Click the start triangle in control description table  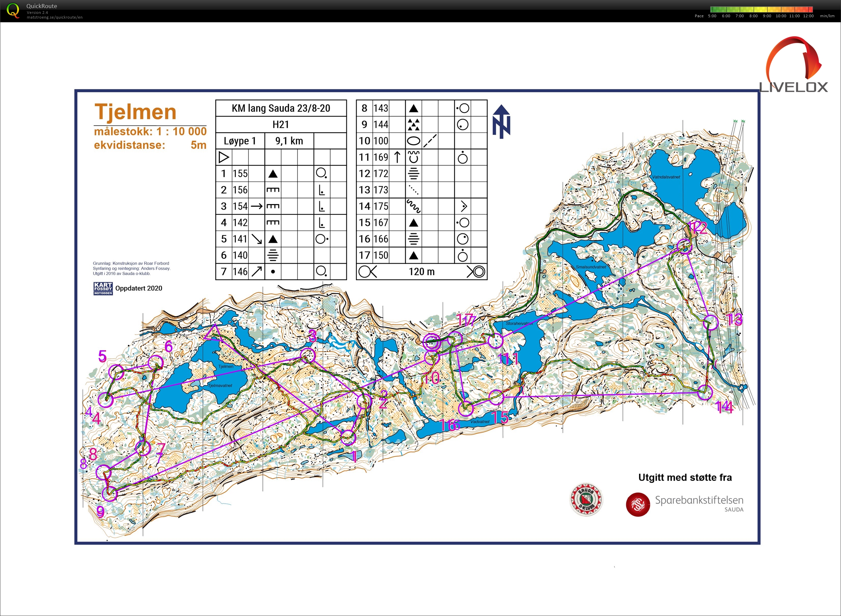(x=224, y=157)
